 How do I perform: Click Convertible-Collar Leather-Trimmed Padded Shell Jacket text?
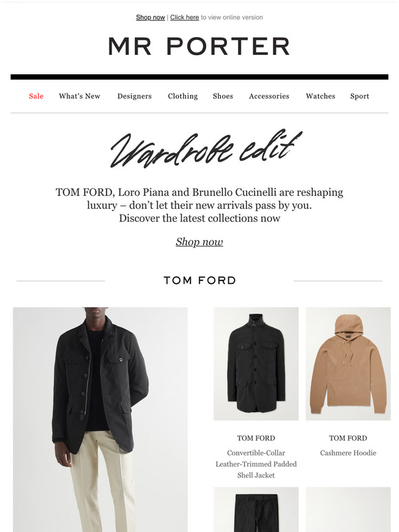click(256, 464)
